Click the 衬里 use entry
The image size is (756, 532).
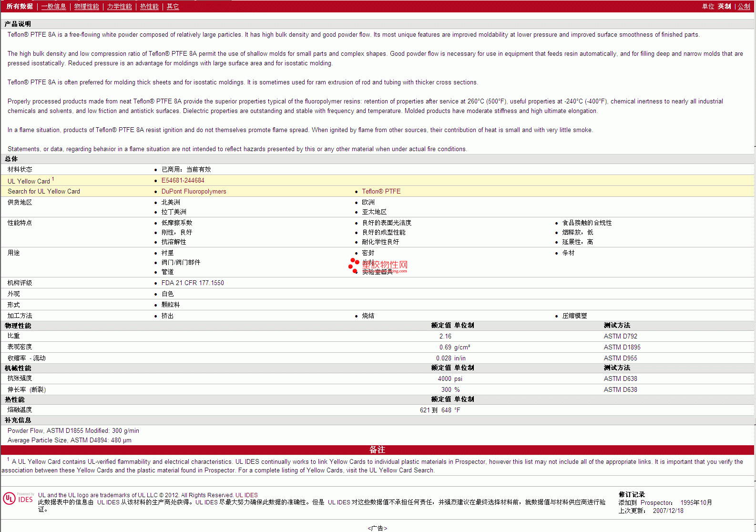click(x=168, y=253)
